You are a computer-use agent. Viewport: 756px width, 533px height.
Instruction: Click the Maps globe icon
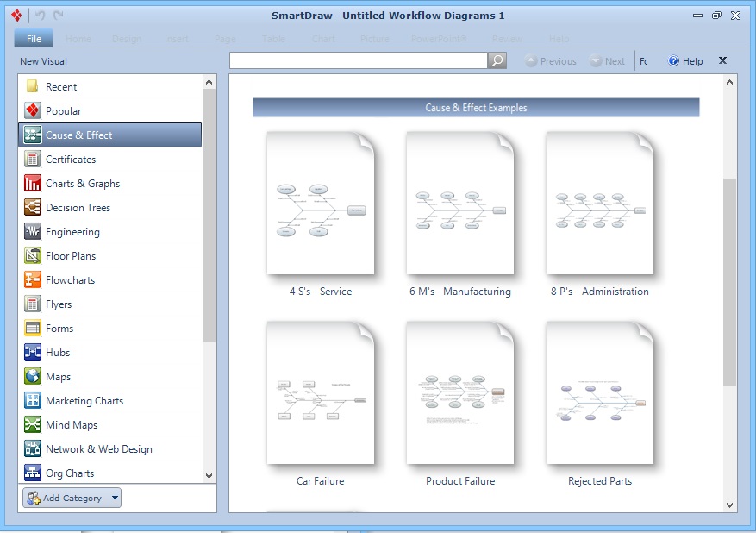pos(32,376)
